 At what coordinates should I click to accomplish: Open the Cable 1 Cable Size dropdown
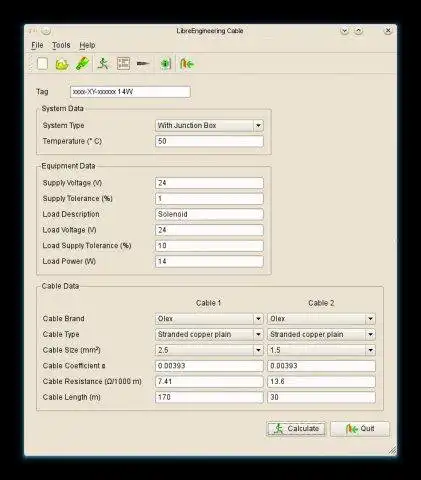point(209,350)
